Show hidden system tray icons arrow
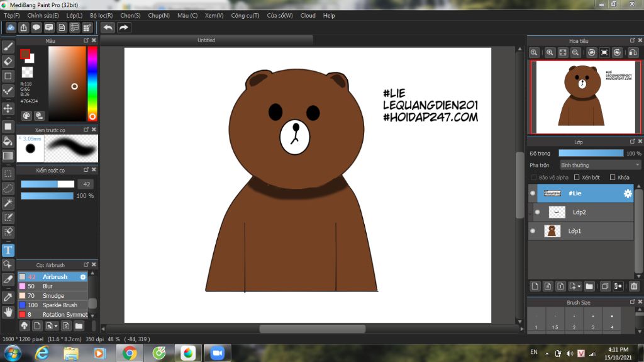Screen dimensions: 644x362 [547, 353]
